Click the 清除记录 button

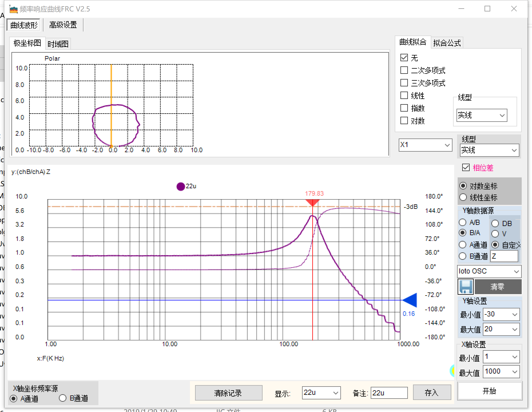click(x=228, y=393)
